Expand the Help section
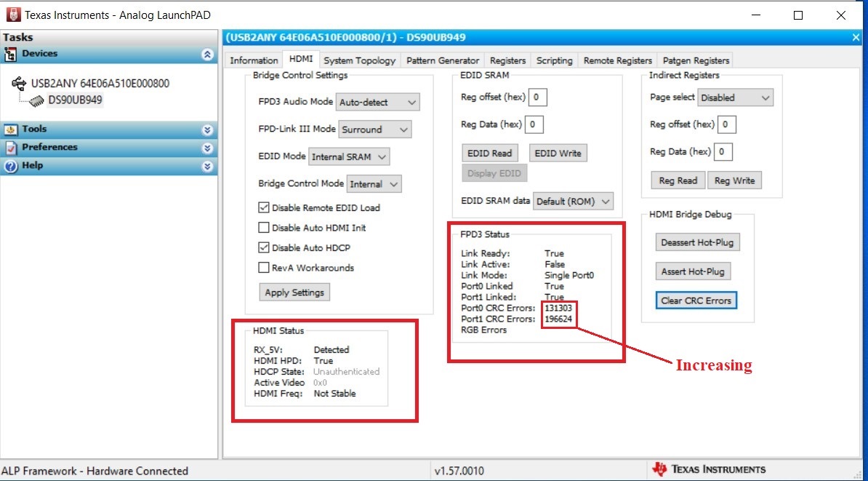The width and height of the screenshot is (868, 481). click(207, 166)
